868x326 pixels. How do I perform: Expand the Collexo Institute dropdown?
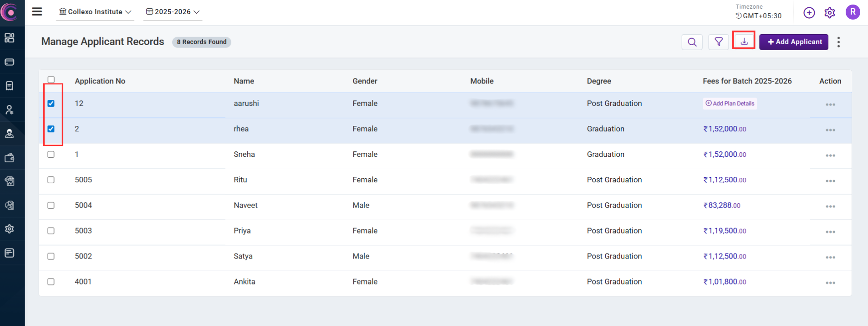(x=95, y=12)
